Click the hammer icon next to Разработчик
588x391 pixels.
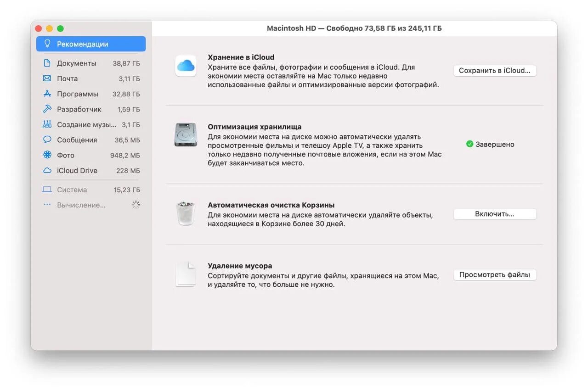tap(47, 109)
